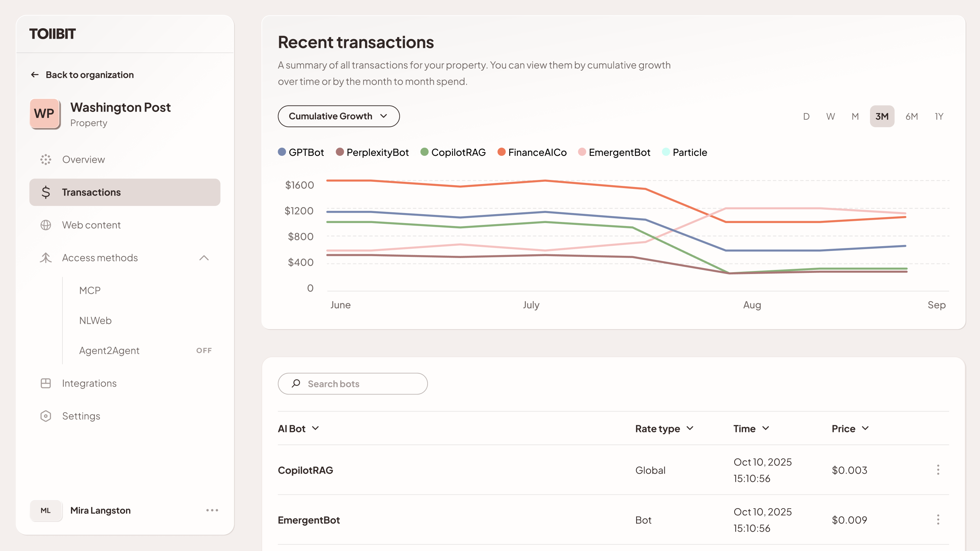Viewport: 980px width, 551px height.
Task: Open the Cumulative Growth dropdown
Action: (338, 116)
